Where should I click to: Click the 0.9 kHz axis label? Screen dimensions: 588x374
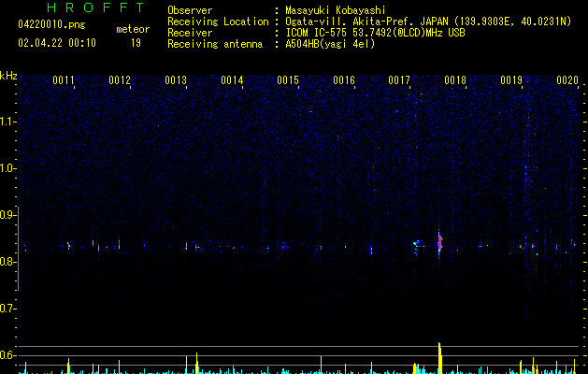[x=7, y=215]
